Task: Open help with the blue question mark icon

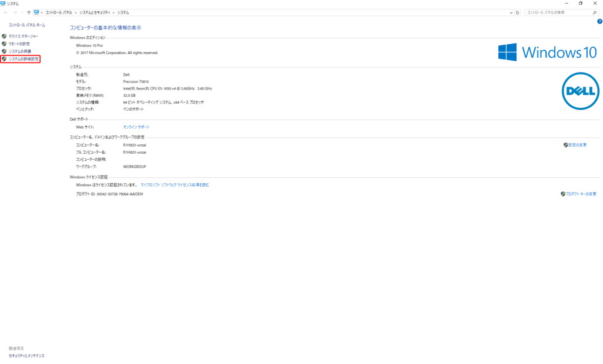Action: (x=599, y=21)
